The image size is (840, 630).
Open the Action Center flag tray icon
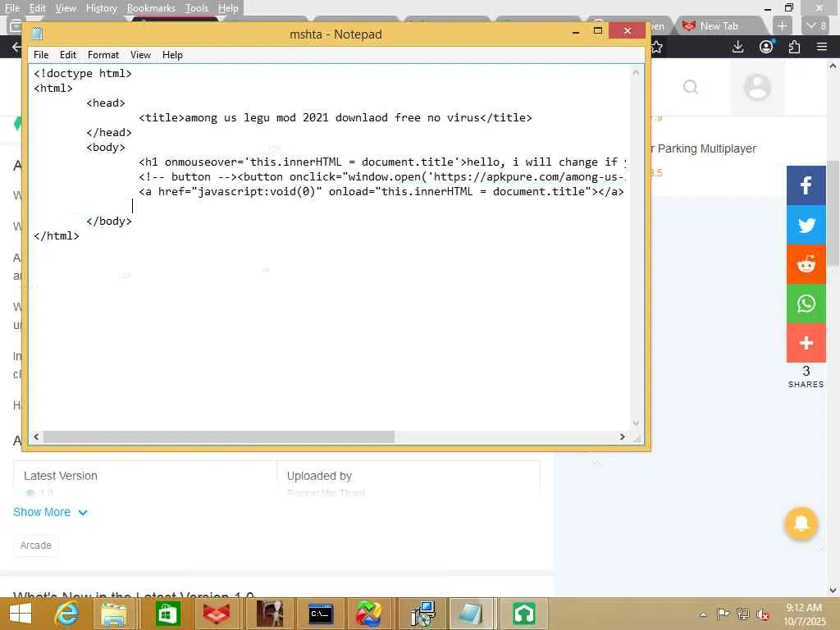pyautogui.click(x=723, y=614)
